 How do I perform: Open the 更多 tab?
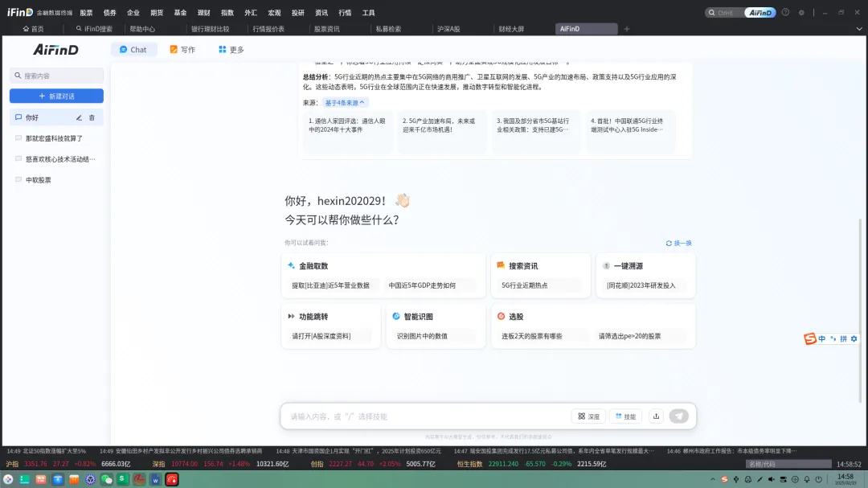click(x=231, y=50)
